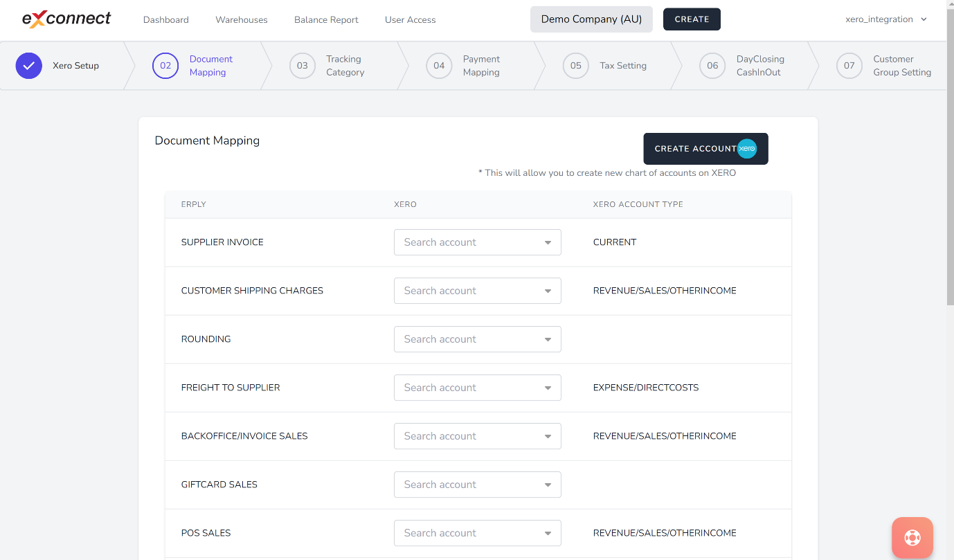Click the FREIGHT TO SUPPLIER row label
The width and height of the screenshot is (954, 560).
tap(231, 388)
